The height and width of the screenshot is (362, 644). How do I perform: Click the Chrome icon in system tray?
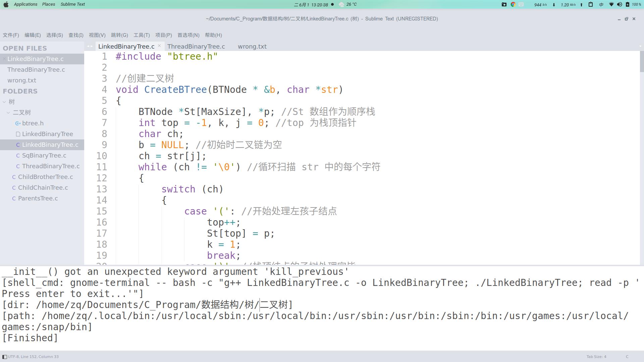pyautogui.click(x=513, y=4)
